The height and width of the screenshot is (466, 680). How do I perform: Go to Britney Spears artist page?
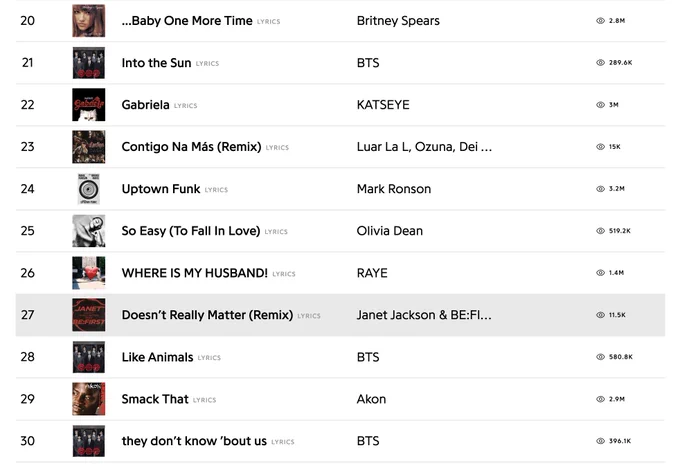pyautogui.click(x=398, y=21)
